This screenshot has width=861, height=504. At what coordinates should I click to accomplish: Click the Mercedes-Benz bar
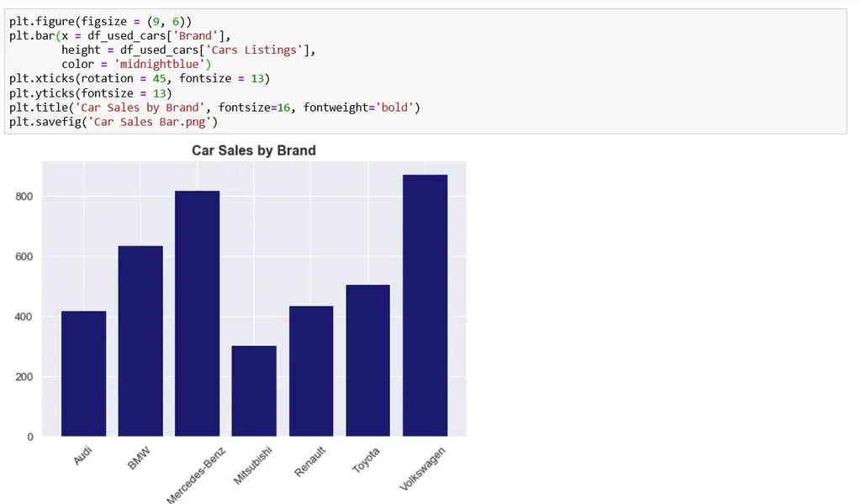(197, 313)
